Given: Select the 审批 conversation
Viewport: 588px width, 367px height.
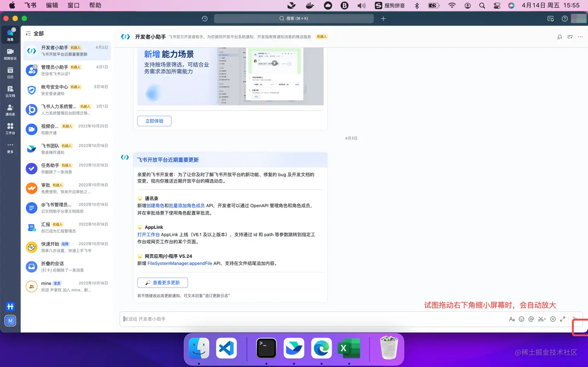Looking at the screenshot, I should pos(67,188).
